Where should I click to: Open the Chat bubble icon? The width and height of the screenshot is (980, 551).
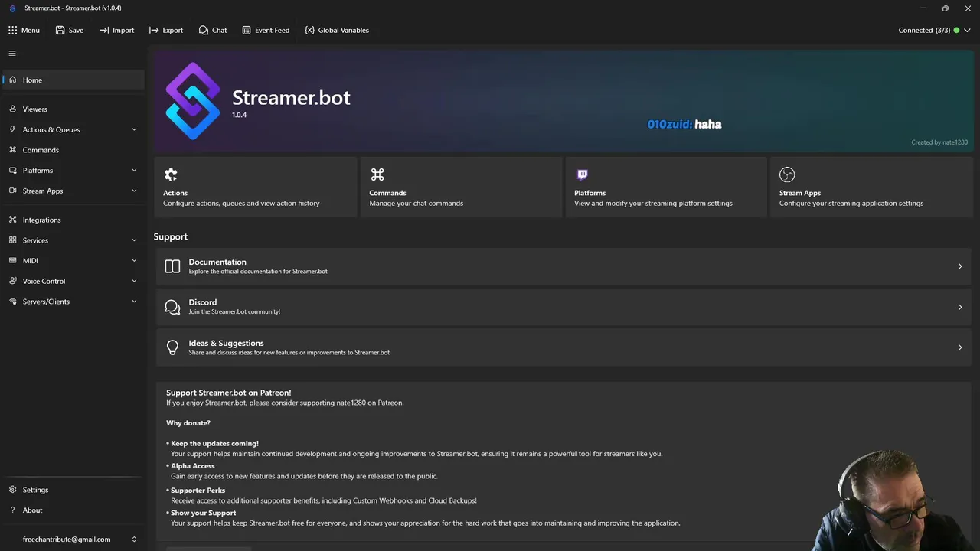point(203,30)
